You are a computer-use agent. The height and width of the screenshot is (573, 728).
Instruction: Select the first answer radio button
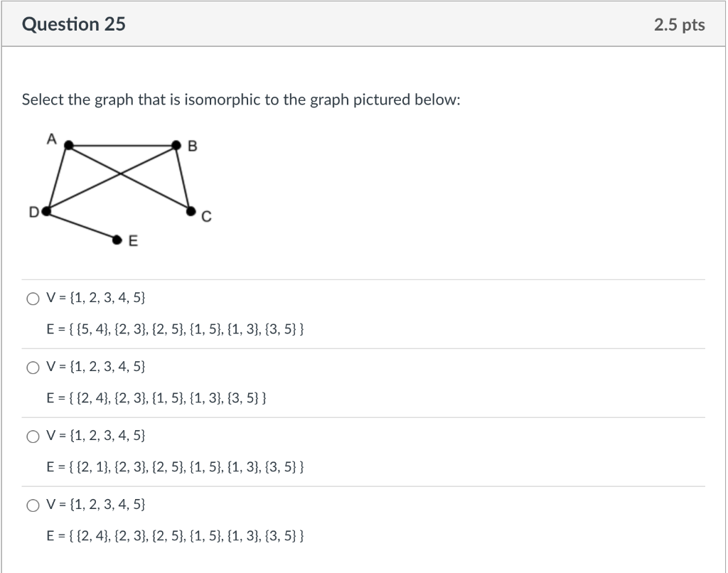click(x=33, y=299)
